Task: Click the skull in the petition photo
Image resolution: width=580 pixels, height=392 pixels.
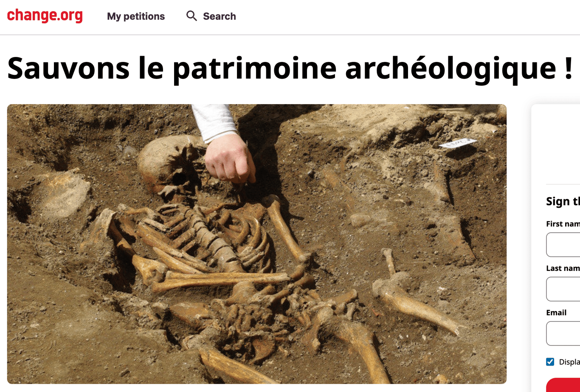Action: tap(168, 165)
